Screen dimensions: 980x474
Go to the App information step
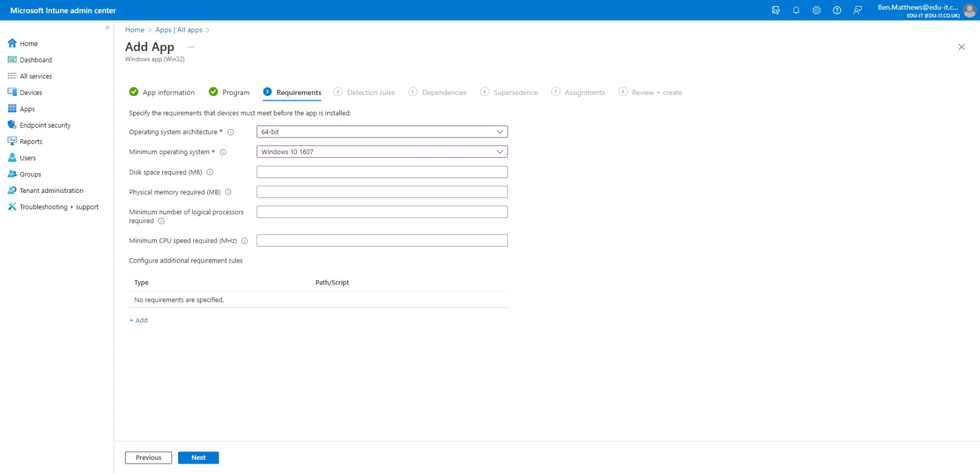[x=162, y=92]
